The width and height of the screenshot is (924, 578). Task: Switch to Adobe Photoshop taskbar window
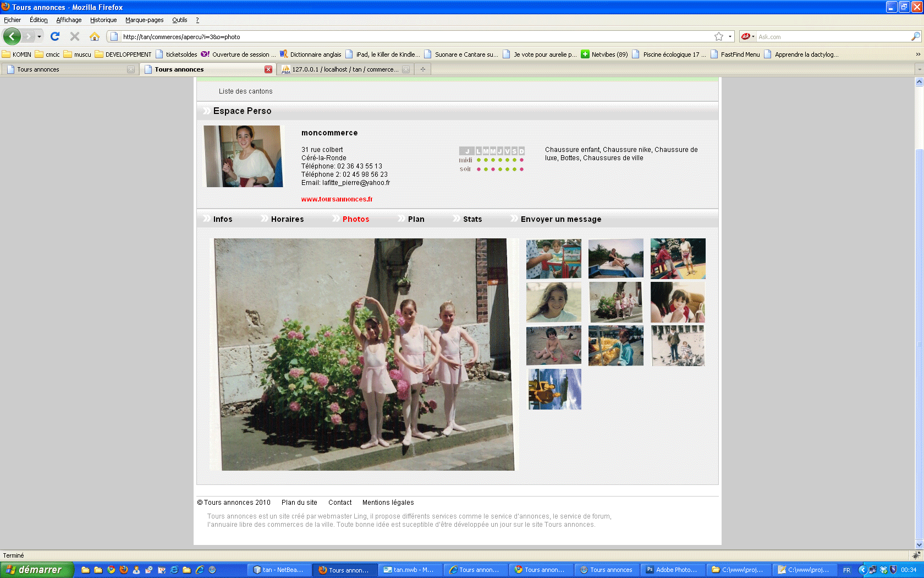[673, 570]
